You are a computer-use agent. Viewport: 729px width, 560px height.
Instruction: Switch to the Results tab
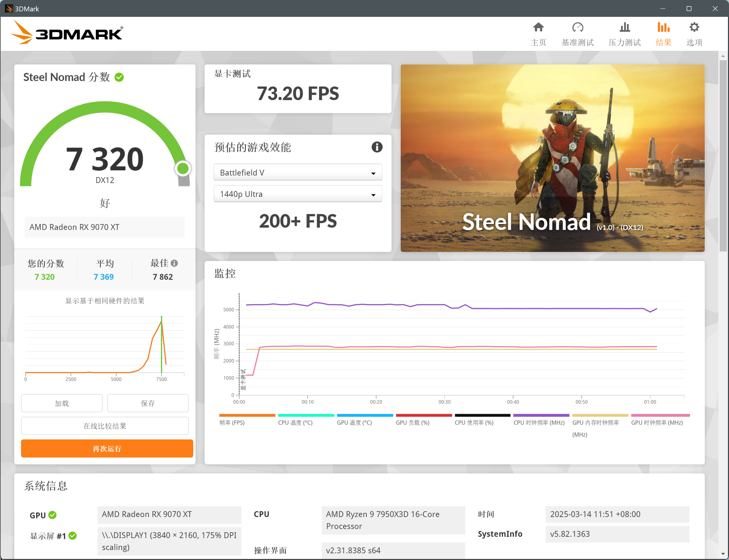(x=663, y=33)
